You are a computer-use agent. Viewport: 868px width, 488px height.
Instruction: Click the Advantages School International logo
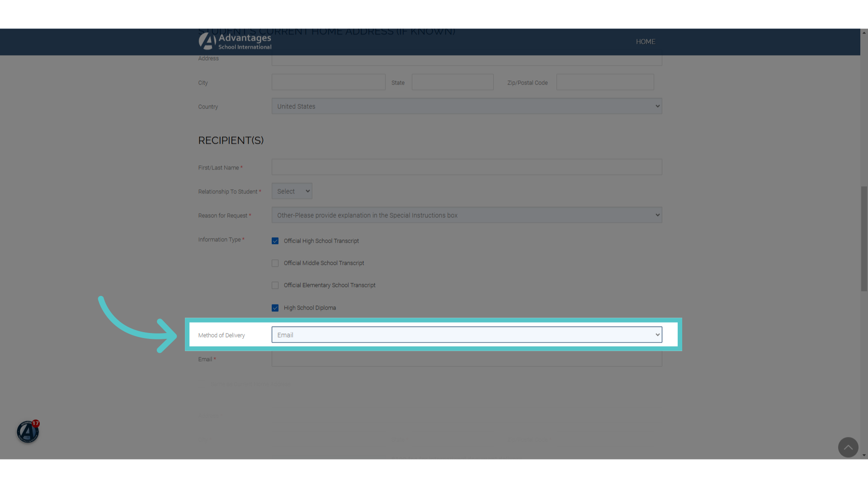tap(235, 42)
